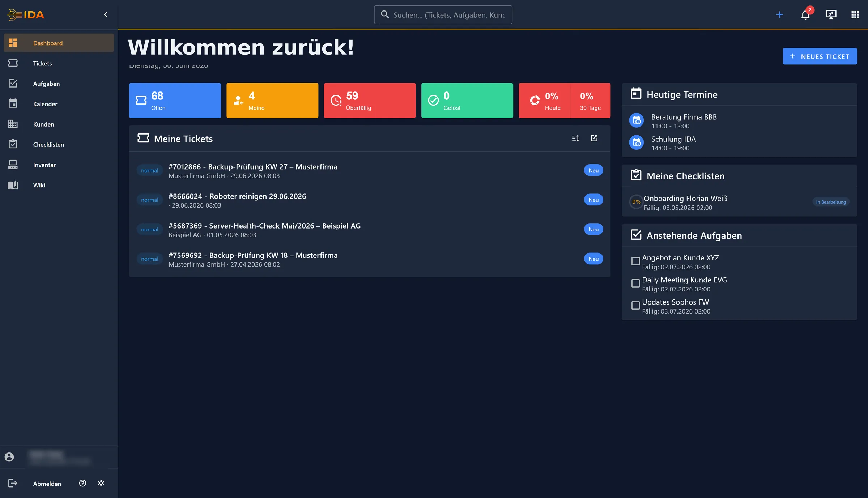Viewport: 868px width, 498px height.
Task: Open the help question mark icon
Action: pyautogui.click(x=82, y=483)
